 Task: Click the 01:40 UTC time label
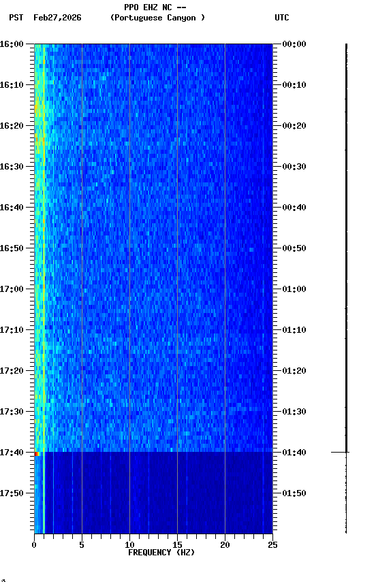(294, 453)
